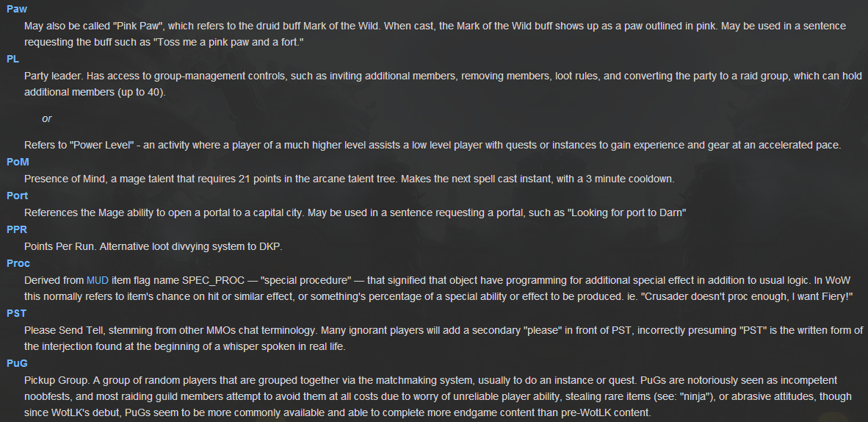Click the Party leader definition text
This screenshot has height=422, width=868.
(443, 84)
